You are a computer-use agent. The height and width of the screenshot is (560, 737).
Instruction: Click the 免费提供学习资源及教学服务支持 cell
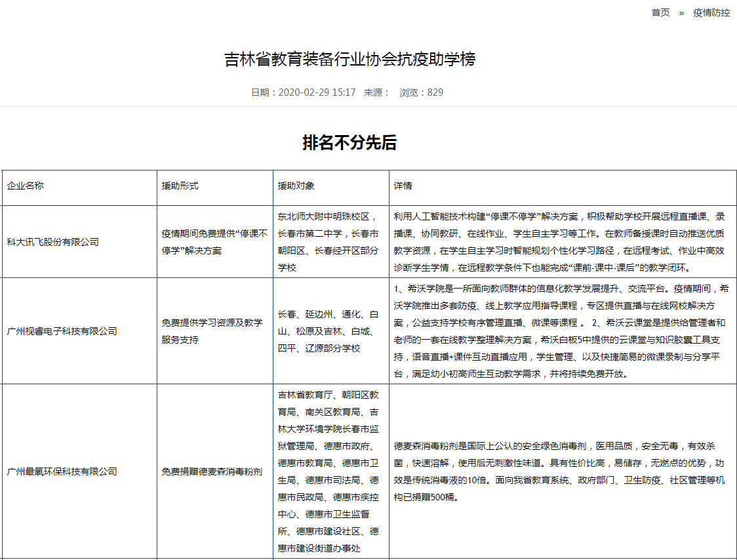tap(213, 331)
